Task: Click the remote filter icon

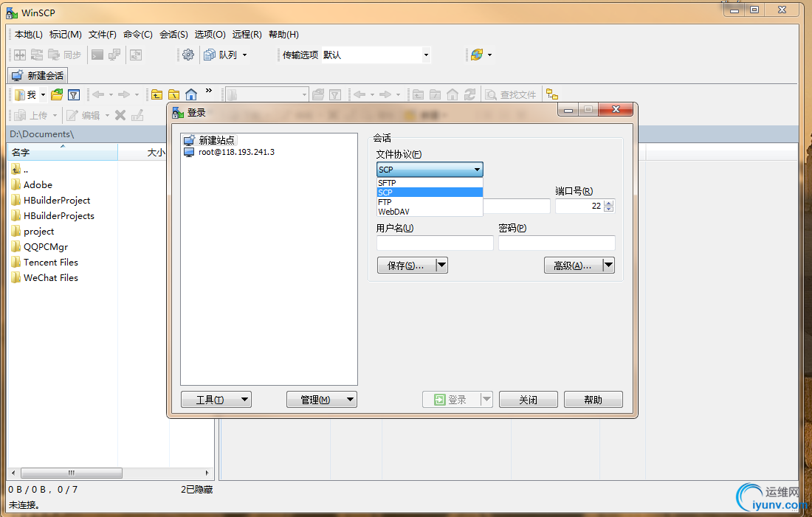Action: pyautogui.click(x=335, y=94)
